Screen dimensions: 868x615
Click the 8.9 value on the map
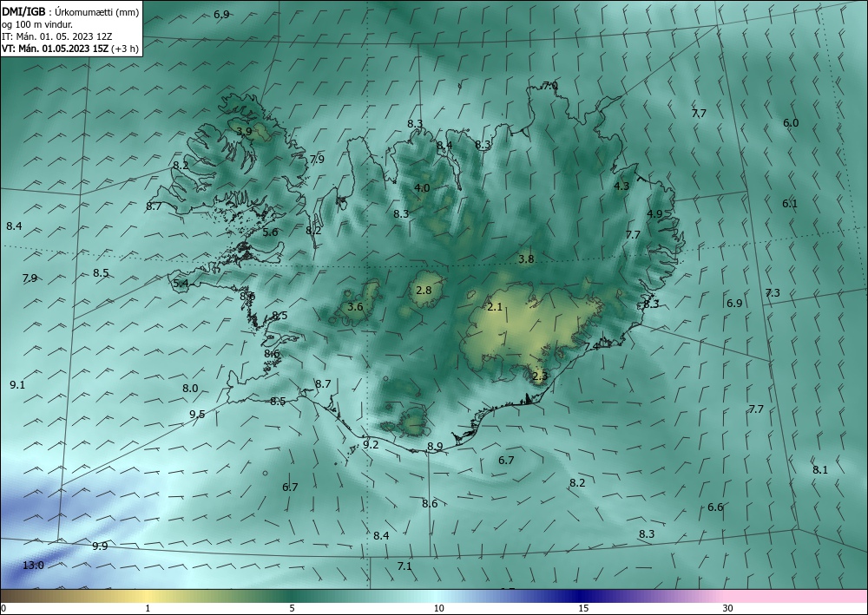pyautogui.click(x=435, y=447)
